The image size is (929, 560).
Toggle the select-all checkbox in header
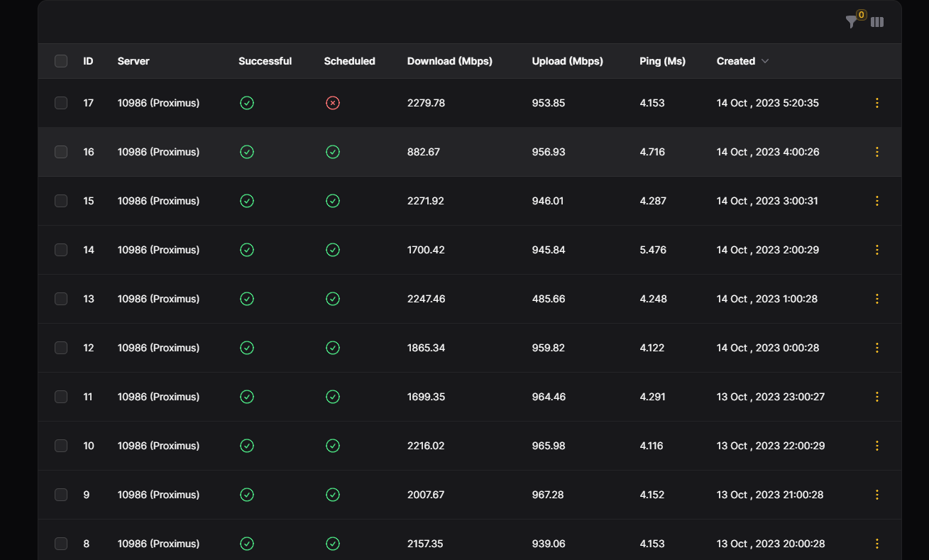[x=61, y=61]
